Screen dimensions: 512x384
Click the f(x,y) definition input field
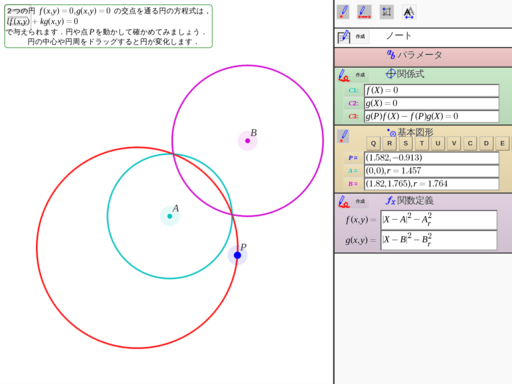439,220
